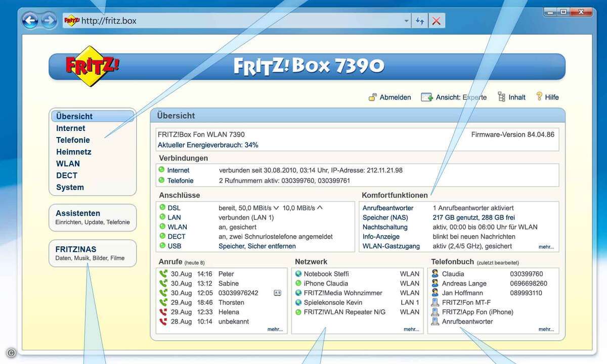Screen dimensions: 607x364
Task: Refresh the page using the arrows button
Action: point(420,21)
